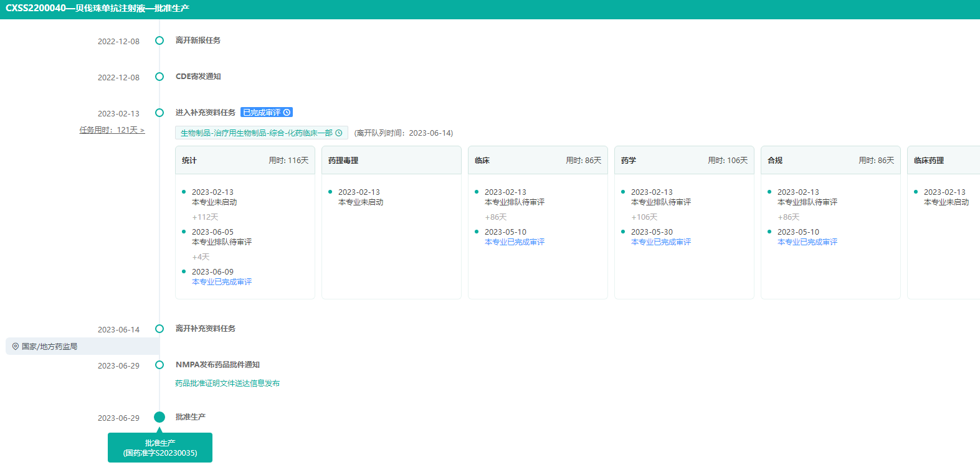
Task: Click the NMPA发布药品批件通知 timeline circle
Action: coord(159,365)
